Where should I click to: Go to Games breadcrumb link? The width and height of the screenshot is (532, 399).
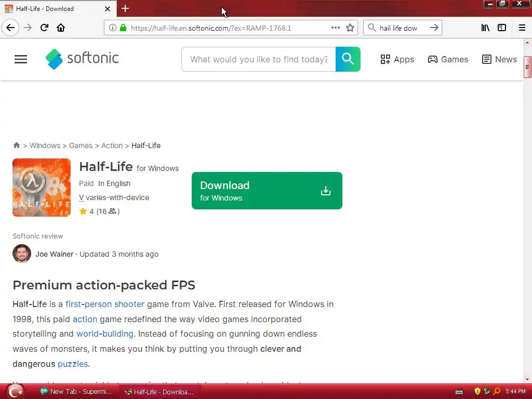coord(81,145)
